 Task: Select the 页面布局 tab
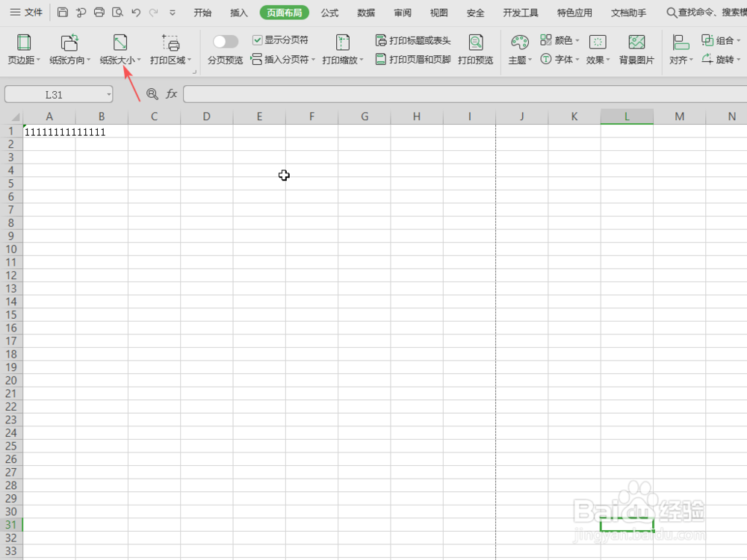coord(285,13)
